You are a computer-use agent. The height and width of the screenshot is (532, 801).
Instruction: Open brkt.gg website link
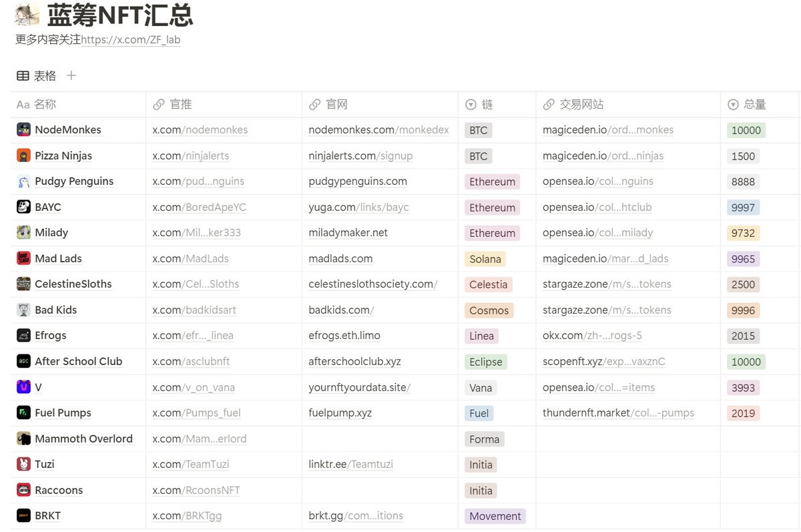click(x=356, y=515)
